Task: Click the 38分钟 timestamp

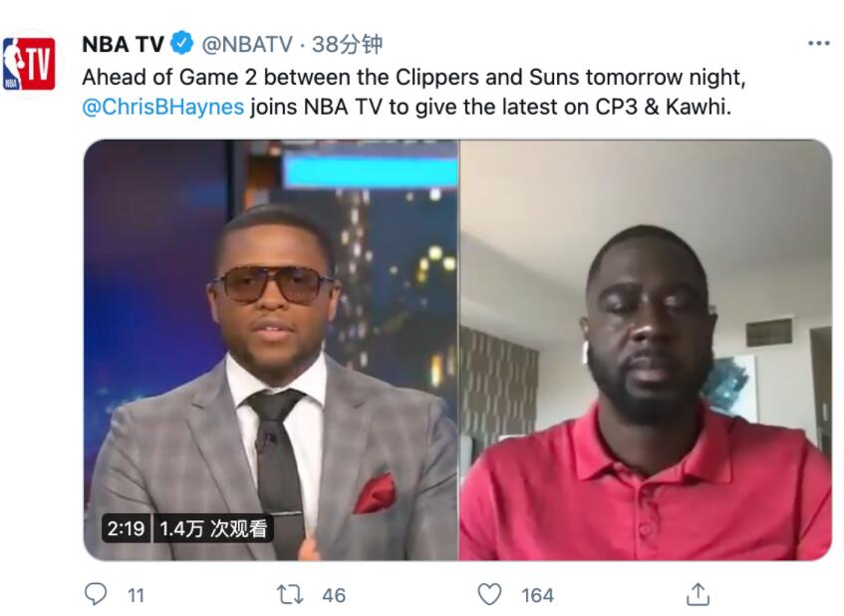Action: (x=347, y=44)
